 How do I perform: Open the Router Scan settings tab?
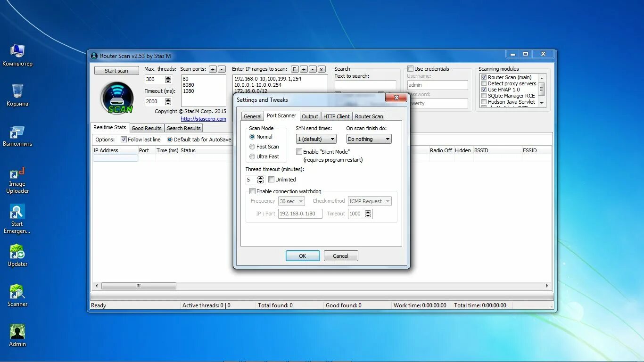coord(369,116)
